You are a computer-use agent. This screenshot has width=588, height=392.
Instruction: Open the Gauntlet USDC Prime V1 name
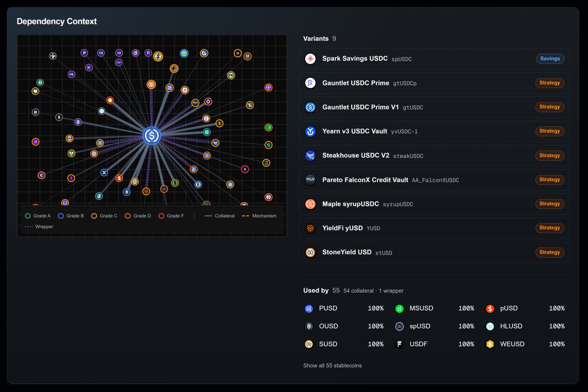[x=361, y=107]
